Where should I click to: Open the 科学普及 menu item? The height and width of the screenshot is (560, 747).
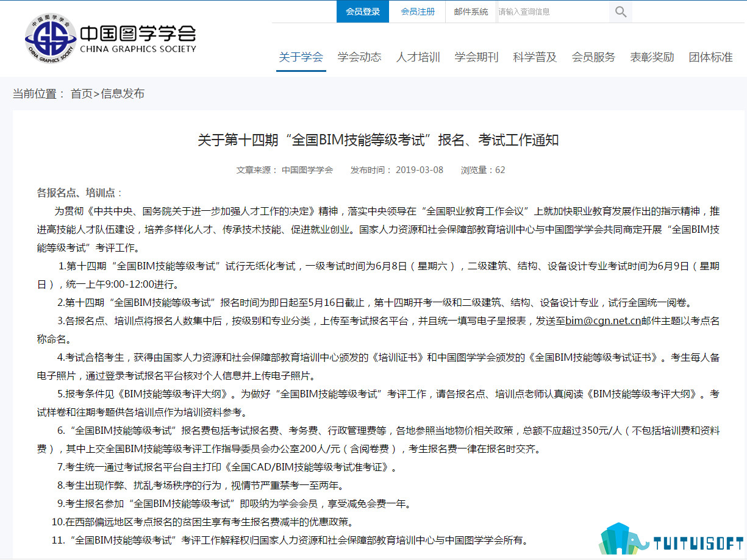coord(535,57)
